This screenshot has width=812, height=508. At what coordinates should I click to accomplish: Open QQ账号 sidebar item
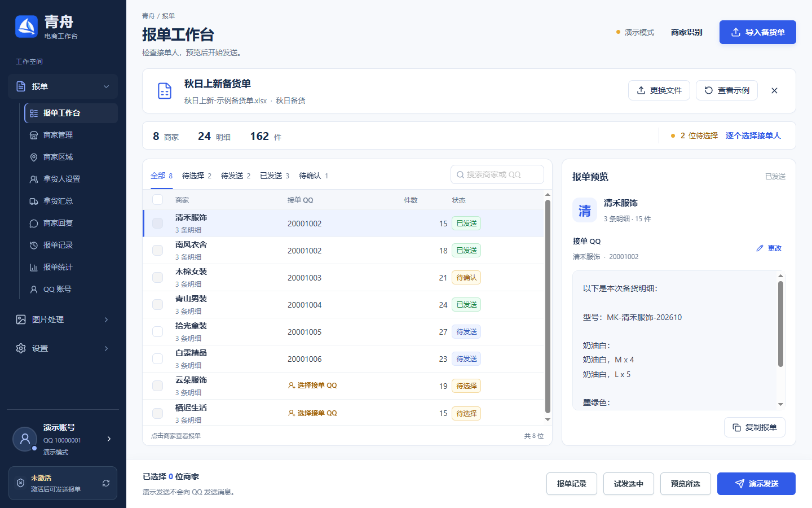pyautogui.click(x=71, y=289)
